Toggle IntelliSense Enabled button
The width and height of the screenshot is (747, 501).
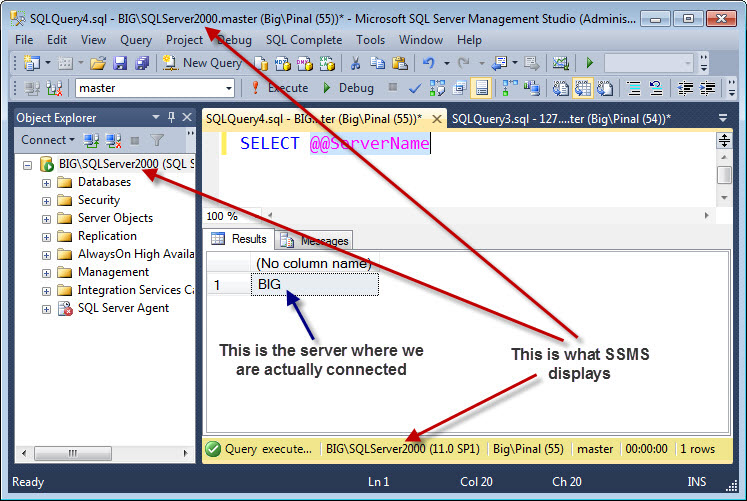482,88
